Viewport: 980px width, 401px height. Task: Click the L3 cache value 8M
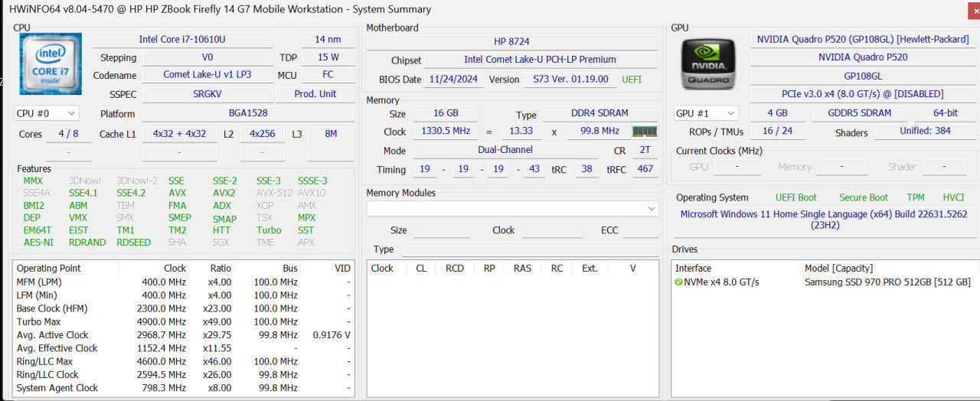331,134
